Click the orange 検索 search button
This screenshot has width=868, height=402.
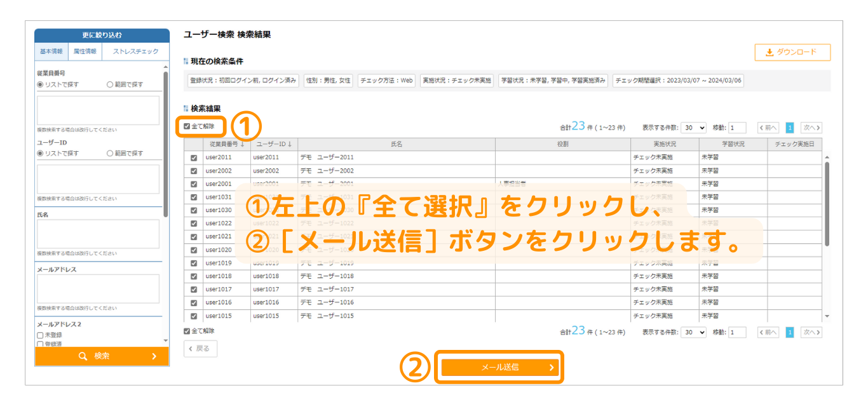(102, 356)
